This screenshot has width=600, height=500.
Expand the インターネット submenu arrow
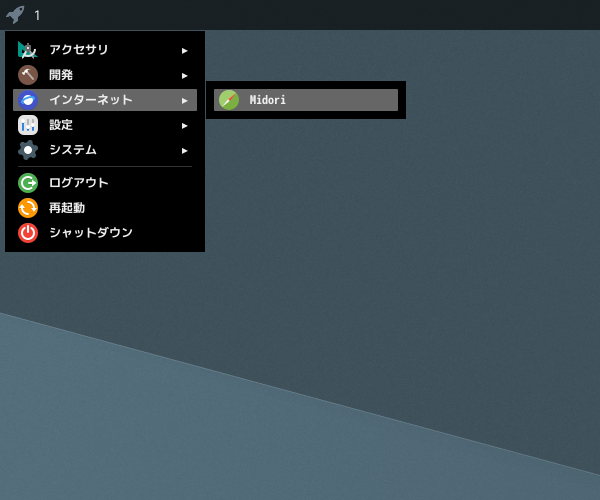pos(185,101)
